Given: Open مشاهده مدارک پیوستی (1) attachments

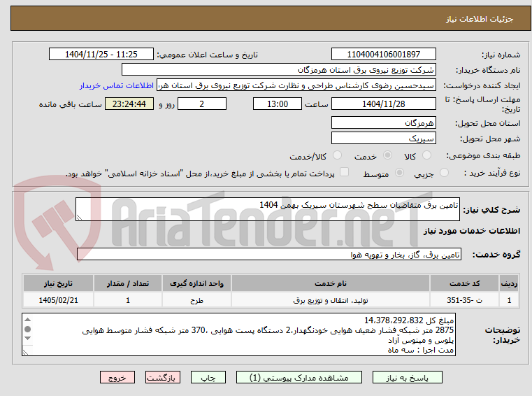Looking at the screenshot, I should 299,377.
